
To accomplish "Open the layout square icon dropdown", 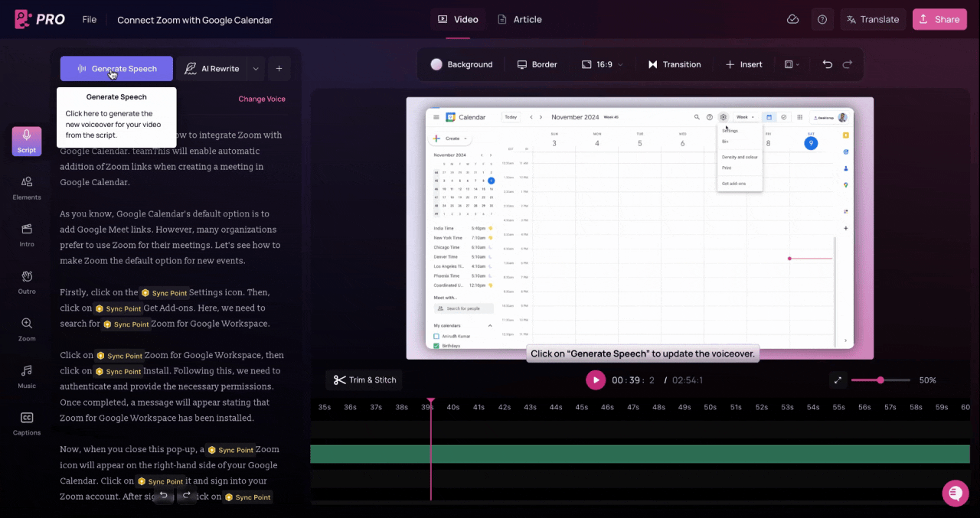I will pyautogui.click(x=792, y=64).
